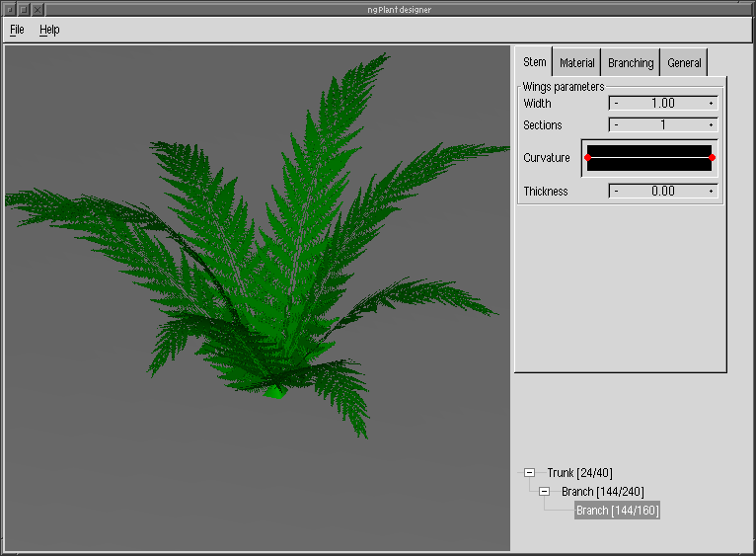Open the Help menu

(x=49, y=30)
